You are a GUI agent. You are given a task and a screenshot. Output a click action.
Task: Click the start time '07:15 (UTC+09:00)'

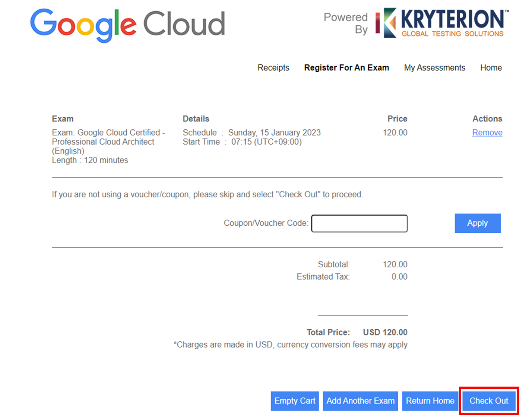[266, 142]
